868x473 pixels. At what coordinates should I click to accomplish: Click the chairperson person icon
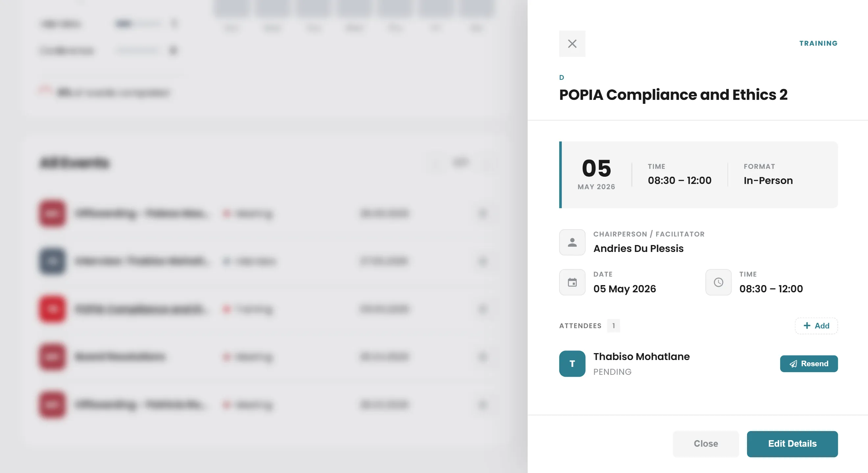point(572,242)
